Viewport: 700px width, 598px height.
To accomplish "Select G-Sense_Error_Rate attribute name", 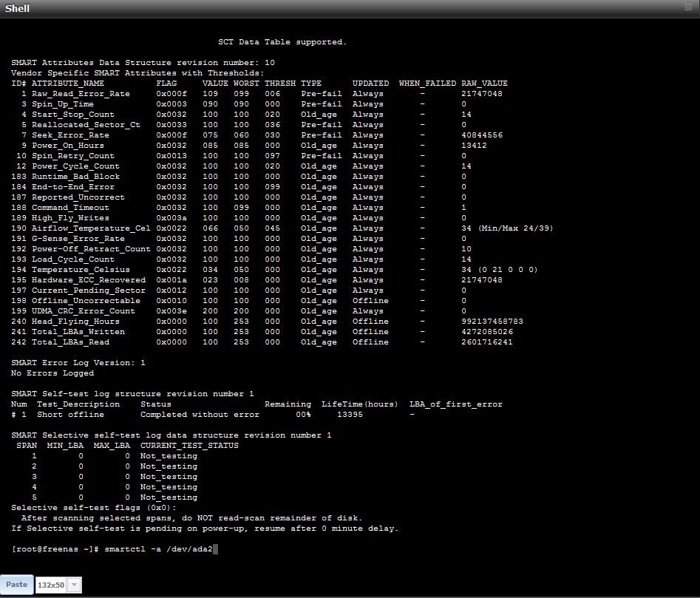I will coord(78,238).
